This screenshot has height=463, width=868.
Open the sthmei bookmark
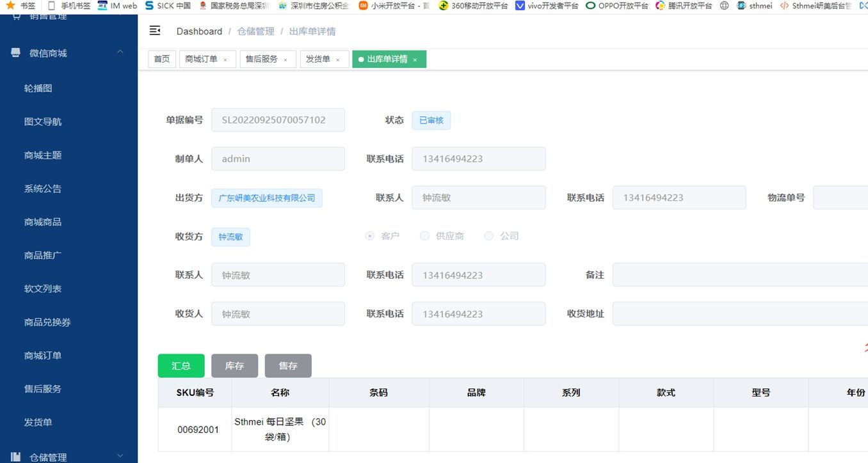click(x=755, y=6)
